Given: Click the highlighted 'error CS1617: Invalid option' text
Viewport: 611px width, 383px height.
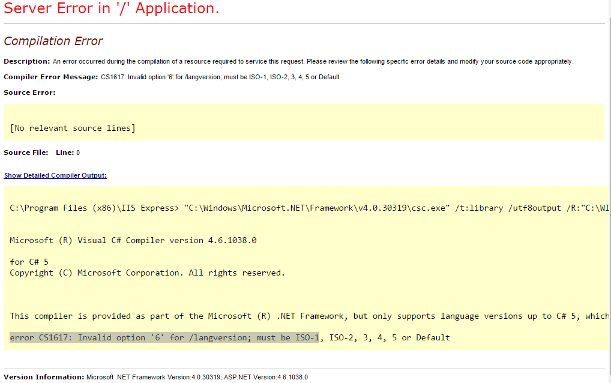Looking at the screenshot, I should tap(164, 337).
